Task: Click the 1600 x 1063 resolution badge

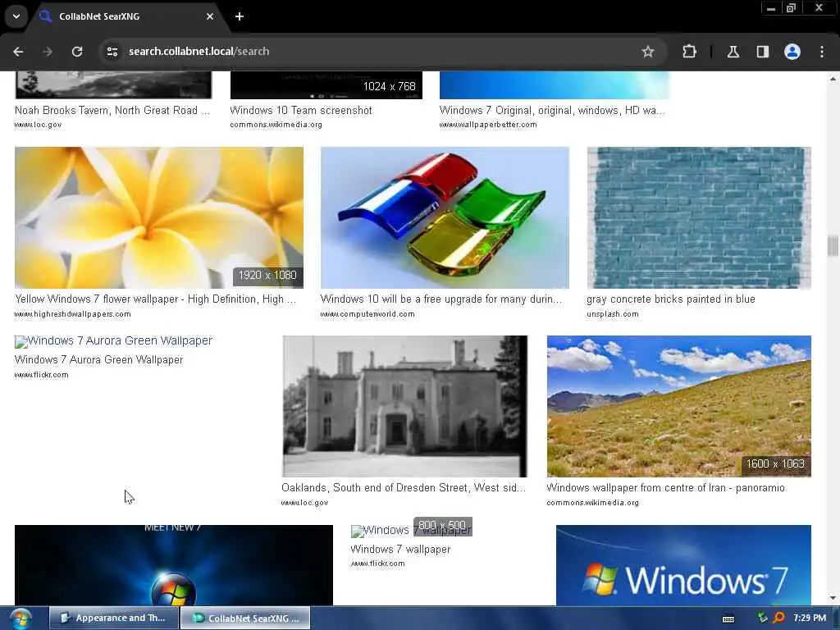Action: tap(775, 464)
